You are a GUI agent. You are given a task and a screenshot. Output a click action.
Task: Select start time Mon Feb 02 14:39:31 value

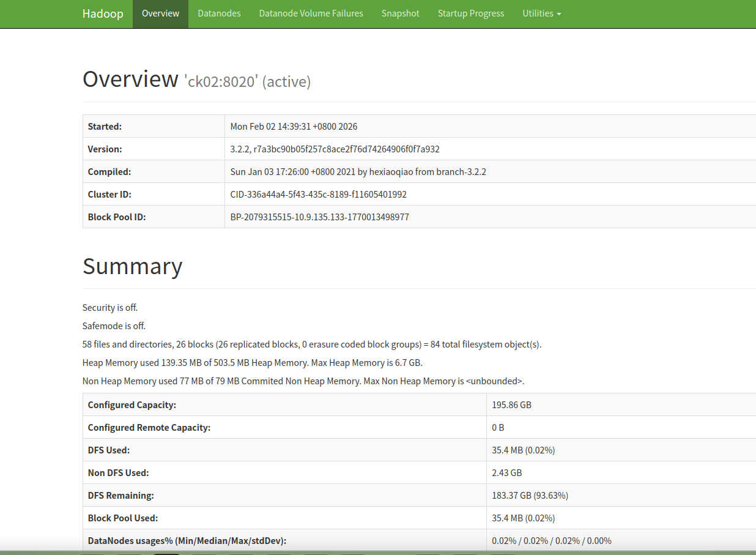click(x=294, y=127)
